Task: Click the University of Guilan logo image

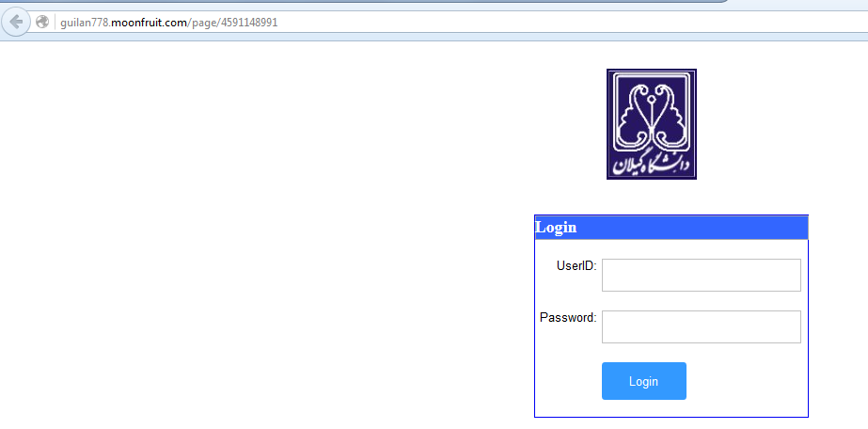Action: tap(652, 124)
